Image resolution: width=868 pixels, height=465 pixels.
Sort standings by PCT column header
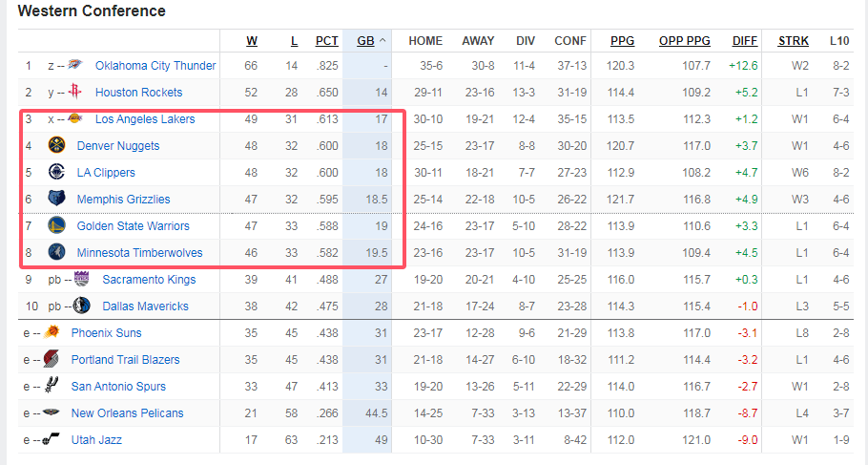tap(326, 41)
